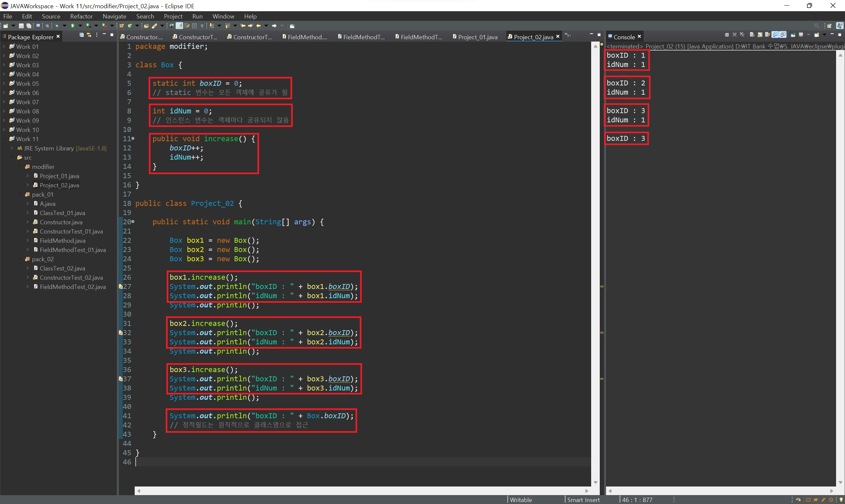Switch to the Project_01.java editor tab
Viewport: 845px width, 504px height.
point(477,37)
